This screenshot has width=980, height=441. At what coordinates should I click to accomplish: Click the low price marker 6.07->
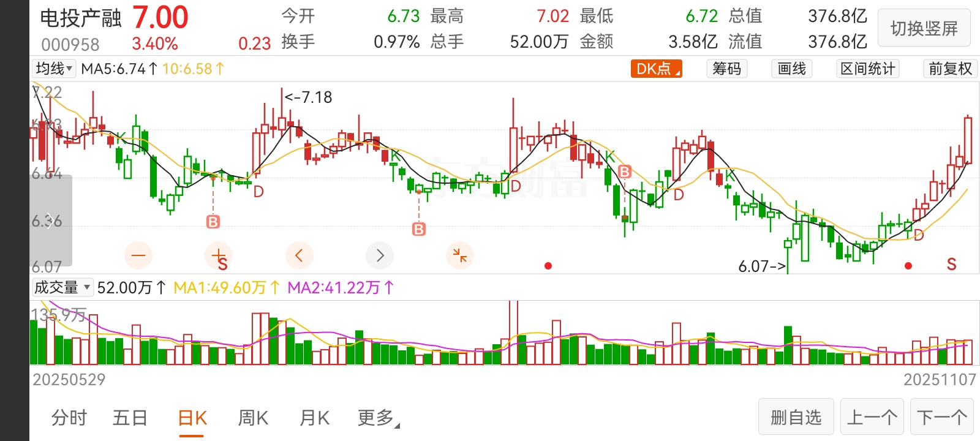point(762,266)
